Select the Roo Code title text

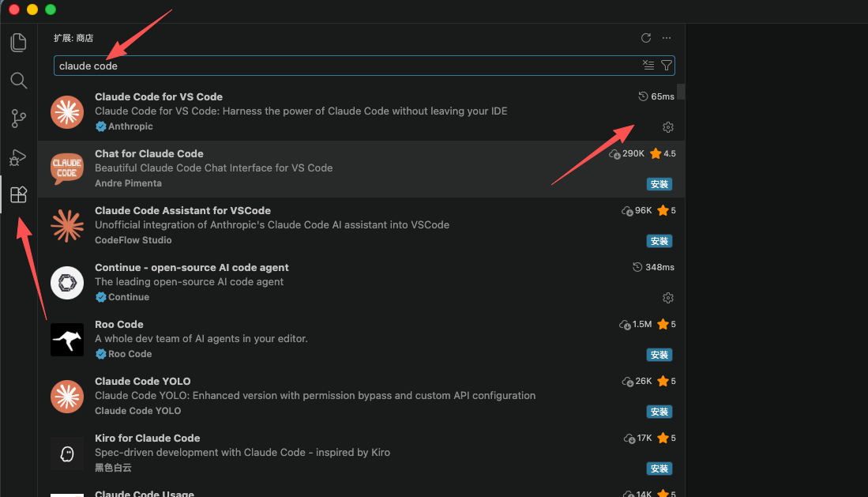click(x=119, y=324)
